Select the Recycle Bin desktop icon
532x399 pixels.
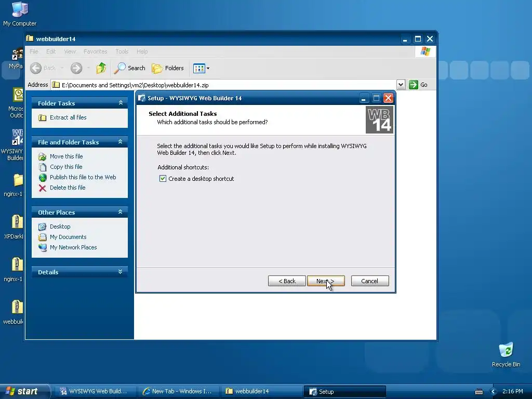tap(506, 355)
